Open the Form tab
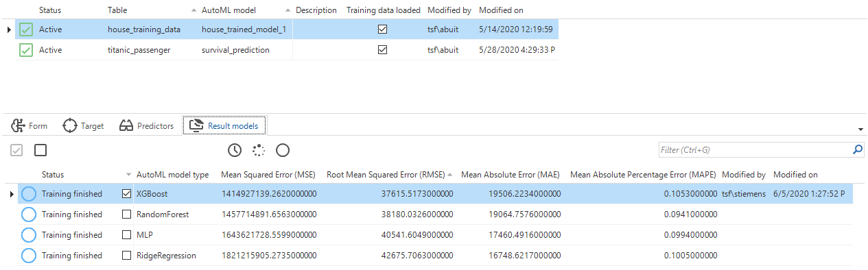The height and width of the screenshot is (270, 868). (30, 125)
